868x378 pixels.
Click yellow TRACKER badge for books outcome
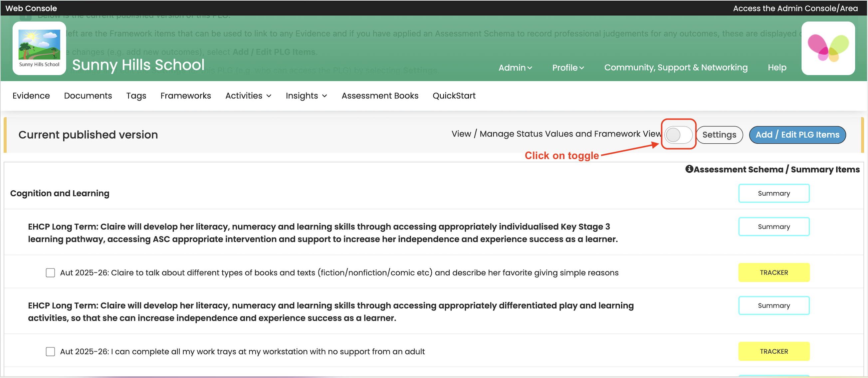point(773,272)
